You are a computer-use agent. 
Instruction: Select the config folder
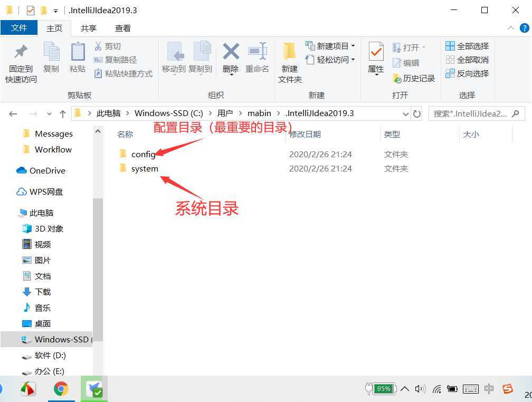pos(143,155)
